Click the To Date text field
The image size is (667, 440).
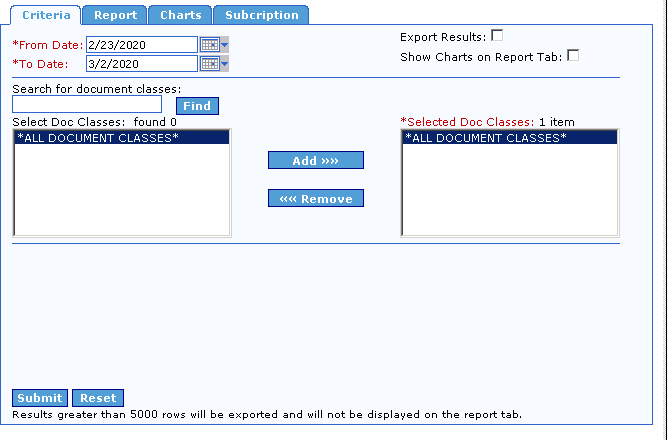click(x=142, y=64)
